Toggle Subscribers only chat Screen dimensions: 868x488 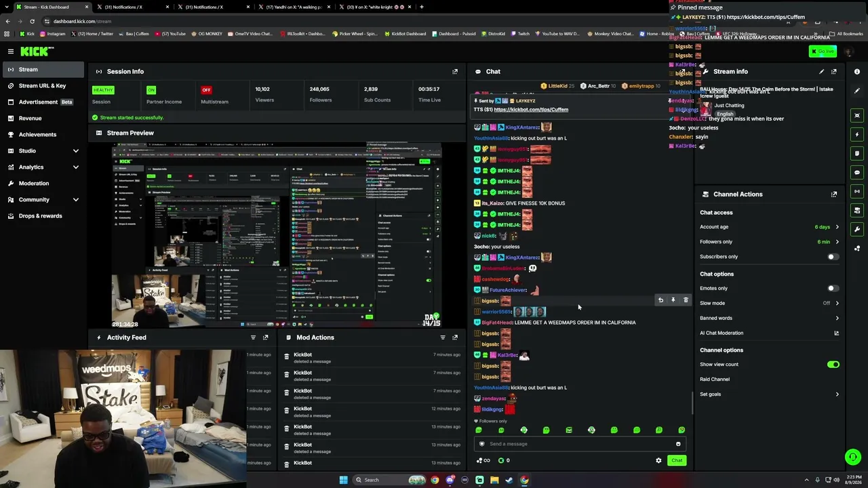(x=833, y=257)
